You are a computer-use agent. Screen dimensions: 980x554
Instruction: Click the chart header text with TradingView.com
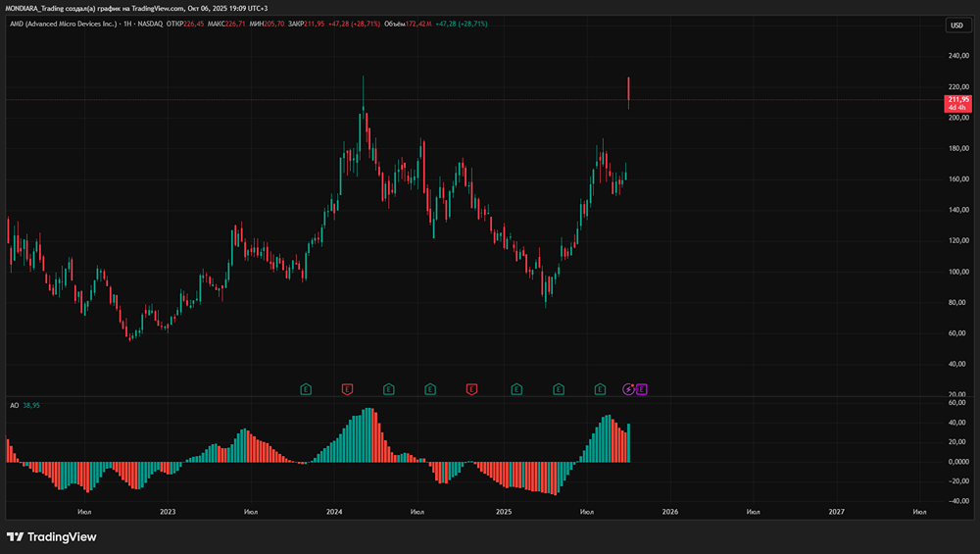(x=137, y=7)
